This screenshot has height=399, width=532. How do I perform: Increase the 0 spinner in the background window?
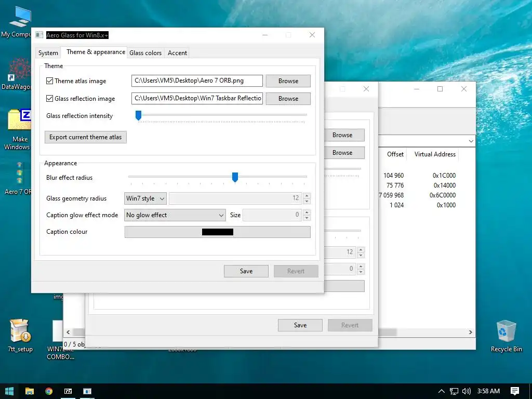[361, 265]
